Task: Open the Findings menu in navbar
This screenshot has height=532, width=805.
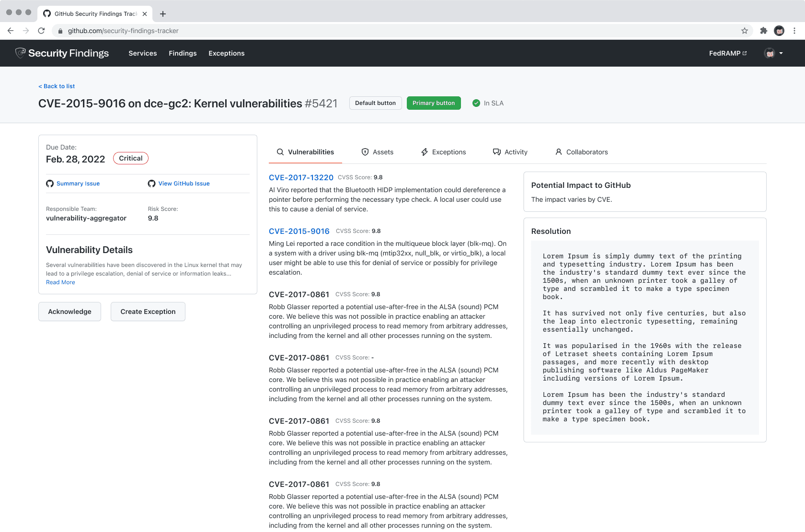Action: pos(183,53)
